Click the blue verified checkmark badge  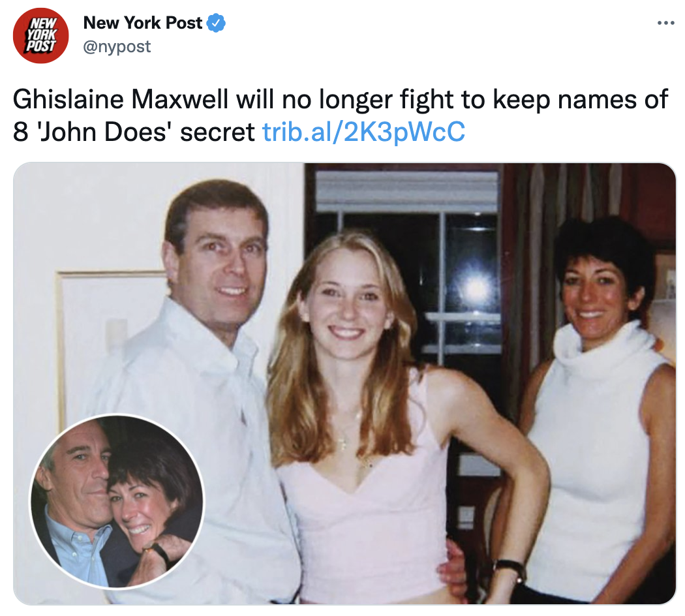click(x=216, y=23)
